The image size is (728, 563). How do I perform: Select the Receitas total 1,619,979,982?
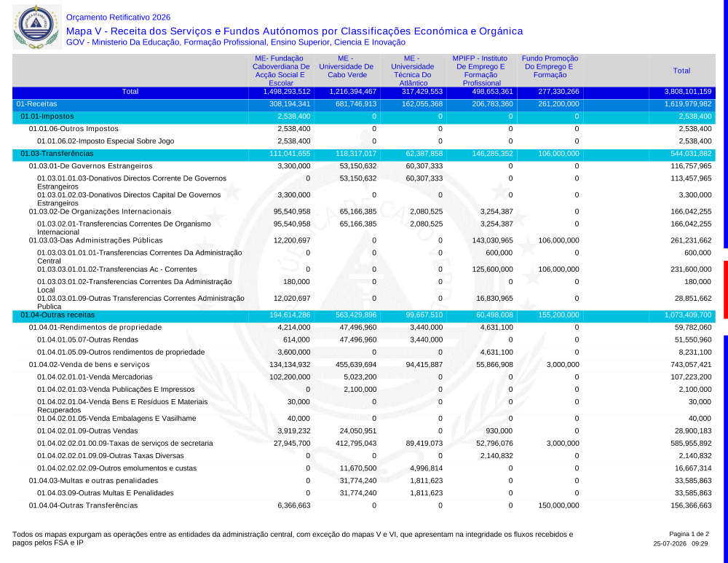688,104
